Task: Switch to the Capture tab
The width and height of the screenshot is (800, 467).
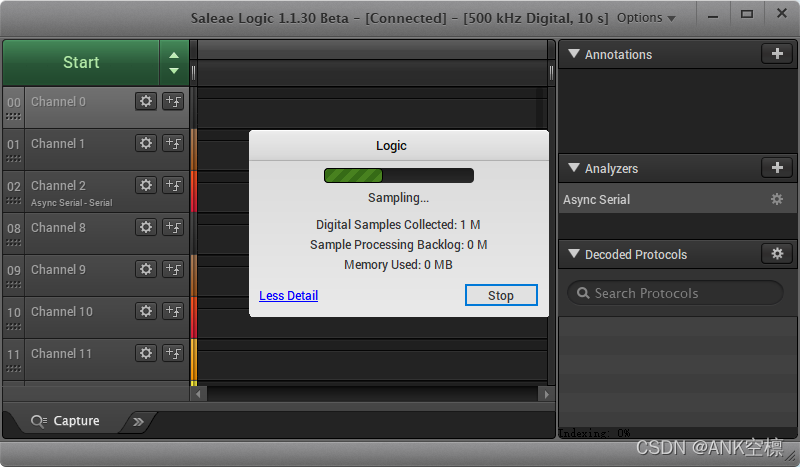Action: click(x=65, y=421)
